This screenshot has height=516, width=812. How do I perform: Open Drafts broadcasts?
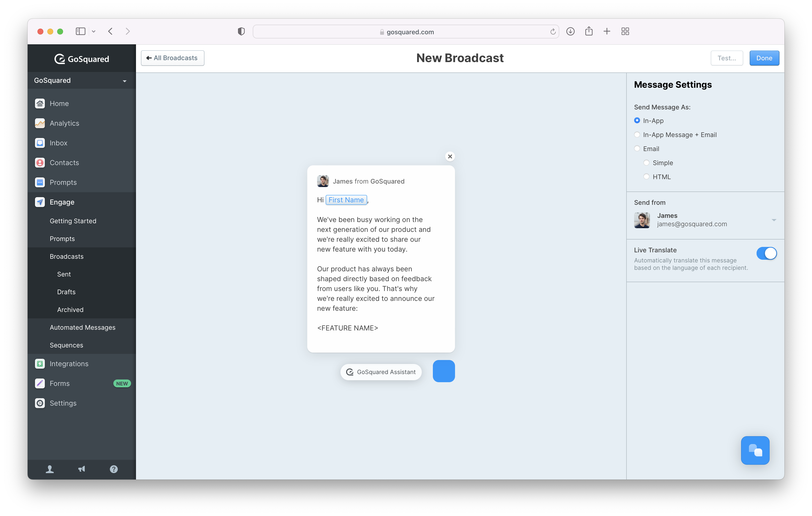pyautogui.click(x=67, y=292)
